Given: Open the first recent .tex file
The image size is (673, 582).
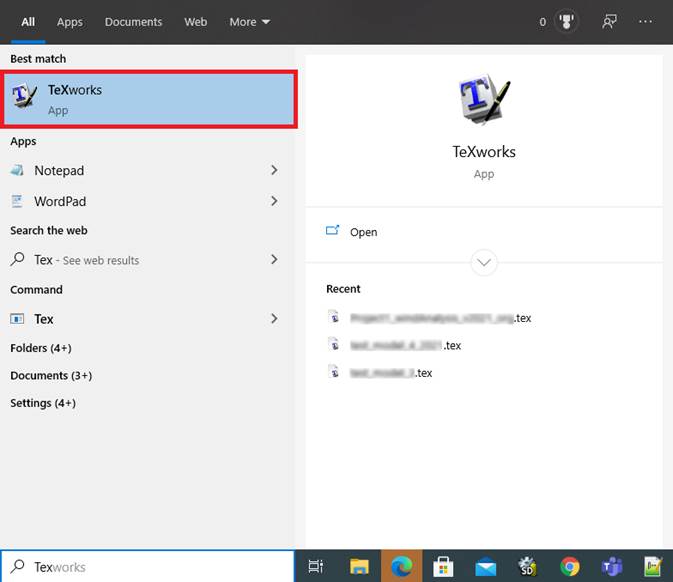Looking at the screenshot, I should pyautogui.click(x=440, y=318).
